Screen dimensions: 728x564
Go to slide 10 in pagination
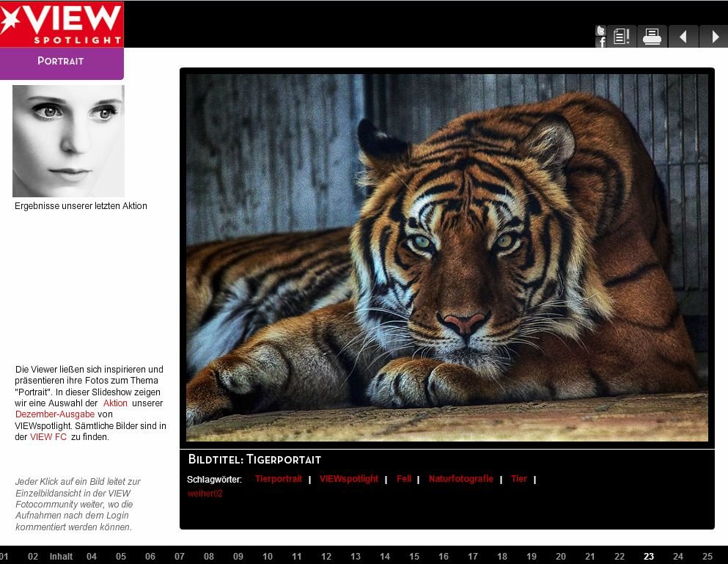pyautogui.click(x=268, y=557)
